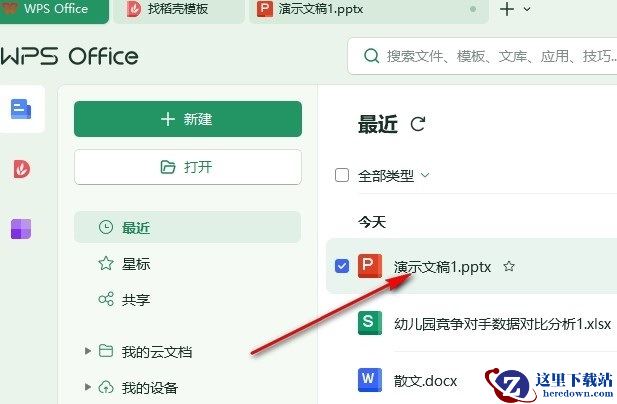617x404 pixels.
Task: Click the green 新建 button
Action: [188, 119]
